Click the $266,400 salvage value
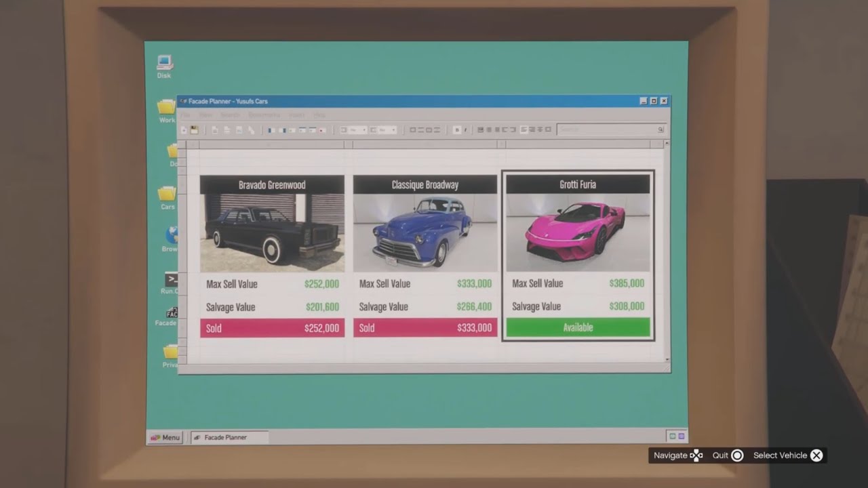 [475, 306]
